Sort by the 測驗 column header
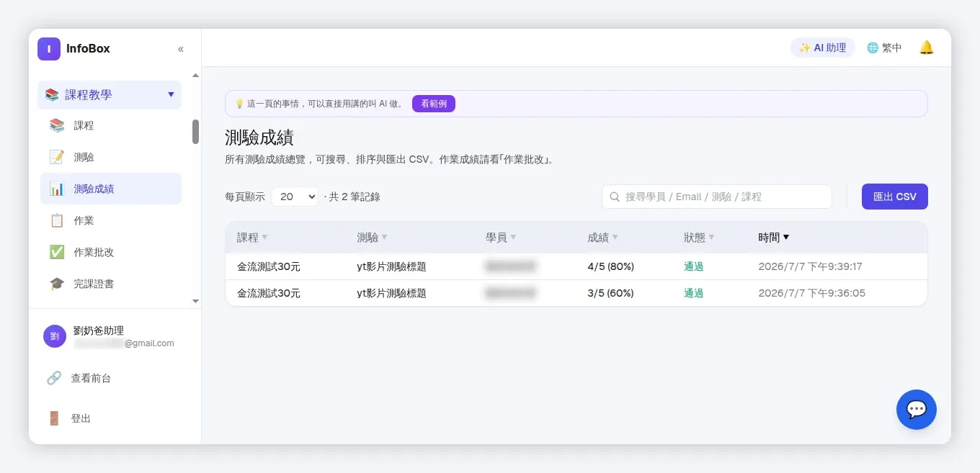Viewport: 980px width, 473px height. 372,237
